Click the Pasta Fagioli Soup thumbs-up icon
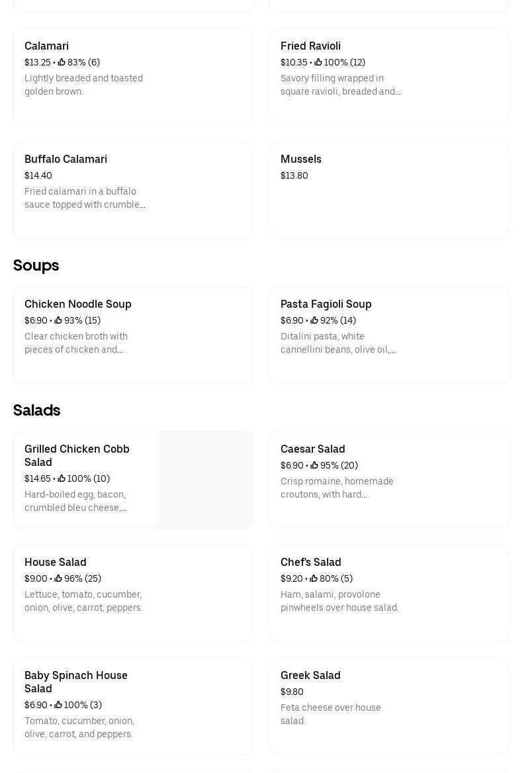Image resolution: width=532 pixels, height=773 pixels. click(x=314, y=320)
